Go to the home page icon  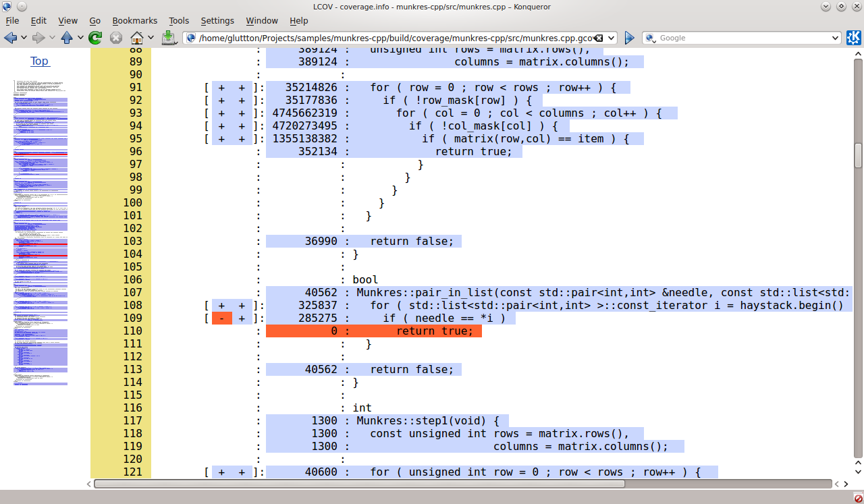137,38
